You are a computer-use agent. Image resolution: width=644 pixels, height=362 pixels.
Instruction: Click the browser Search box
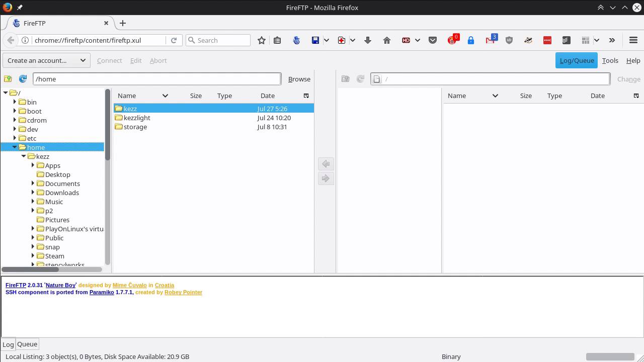click(218, 40)
